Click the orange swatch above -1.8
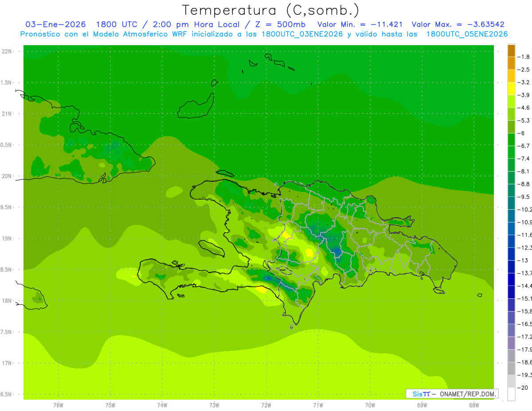The width and height of the screenshot is (532, 411). [511, 51]
